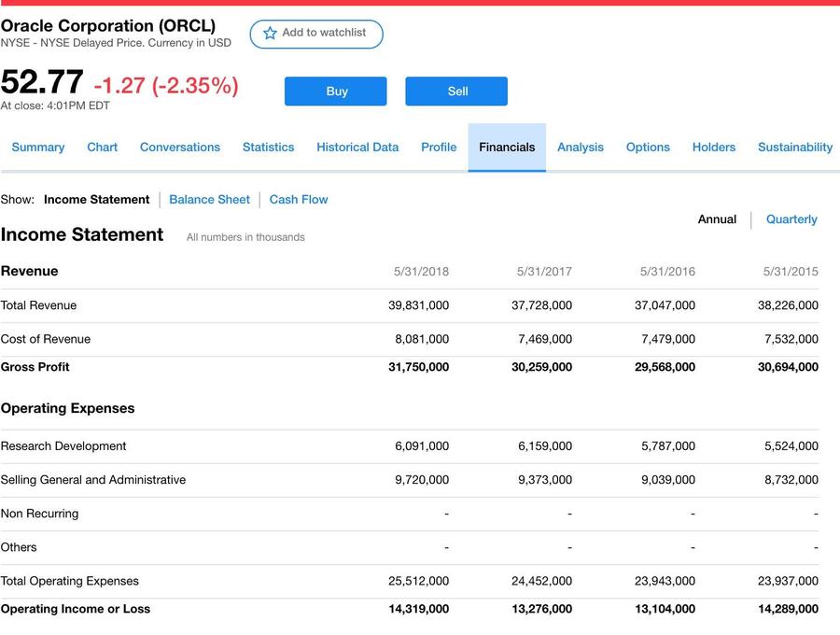The width and height of the screenshot is (840, 635).
Task: Select the Operating Income or Loss label
Action: click(76, 609)
